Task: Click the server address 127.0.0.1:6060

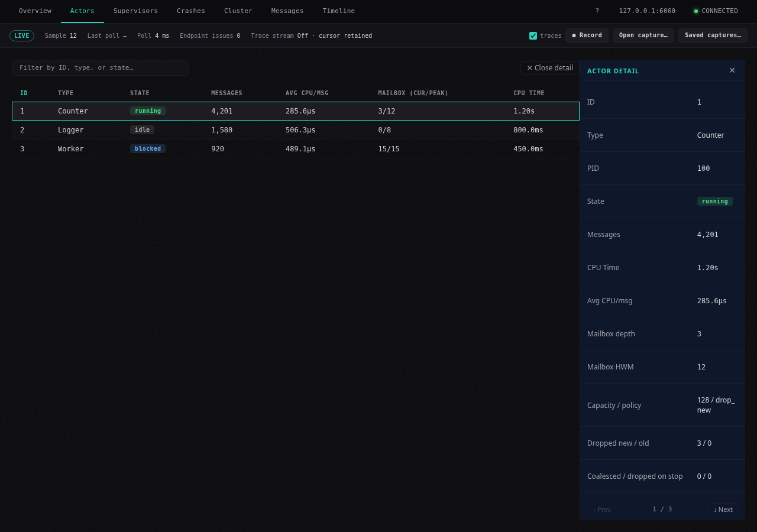Action: coord(647,11)
